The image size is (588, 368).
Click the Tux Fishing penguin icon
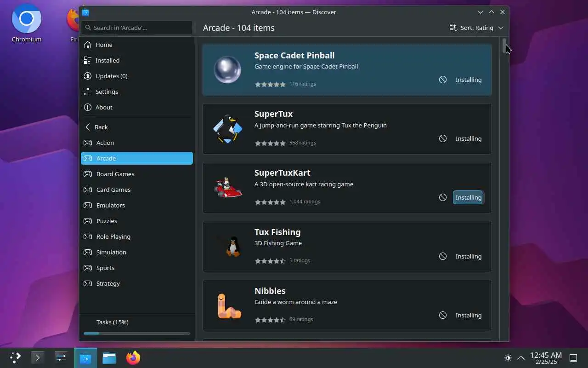click(233, 247)
